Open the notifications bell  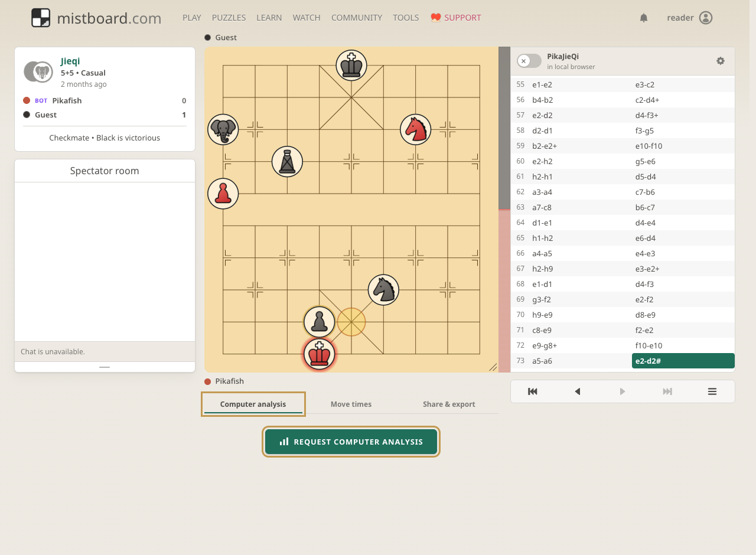[x=644, y=18]
